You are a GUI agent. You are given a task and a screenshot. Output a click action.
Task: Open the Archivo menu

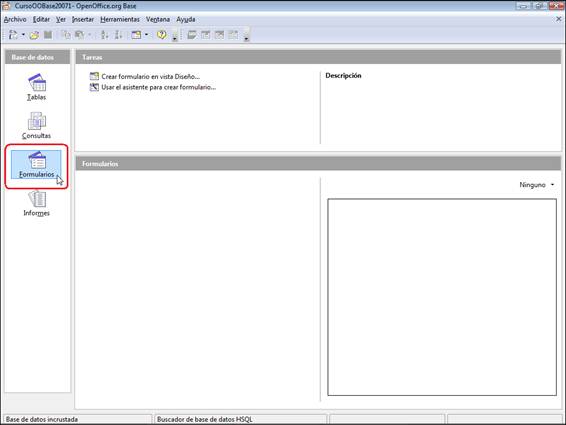[15, 19]
